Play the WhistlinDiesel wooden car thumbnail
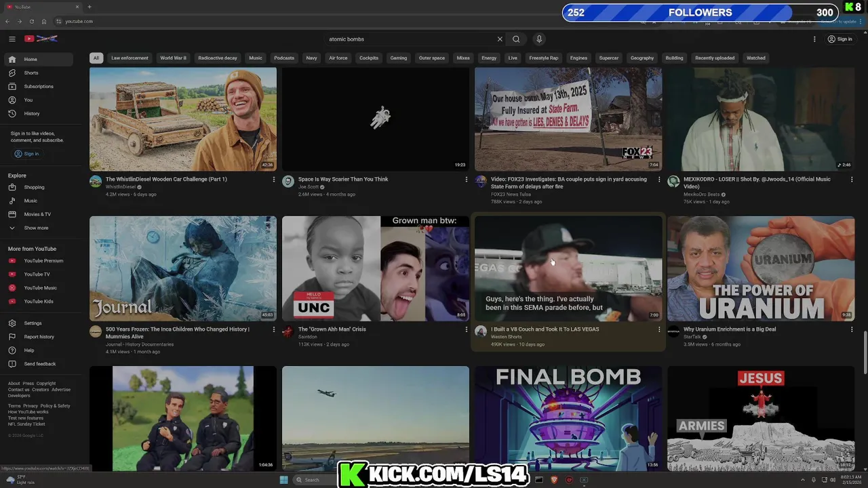This screenshot has height=488, width=868. coord(183,119)
